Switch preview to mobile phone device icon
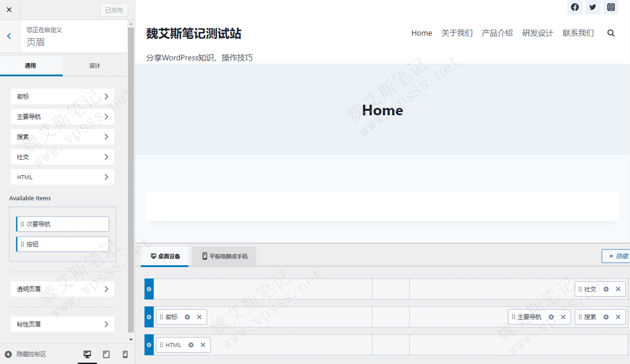 [125, 355]
